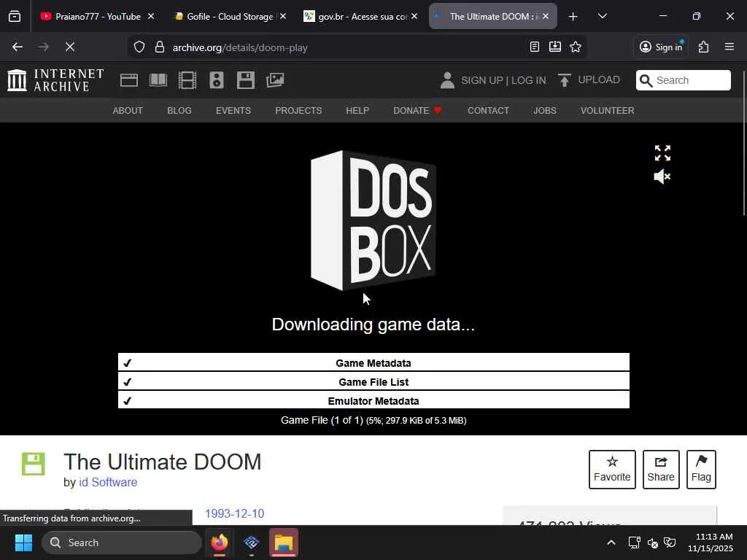Screen dimensions: 747x560
Task: Open LOG IN link
Action: (x=529, y=80)
